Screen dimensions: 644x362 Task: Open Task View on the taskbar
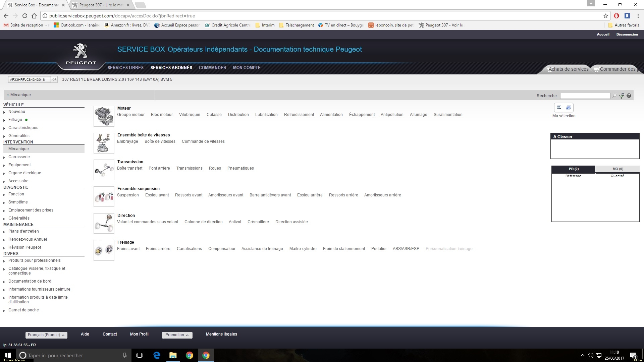(140, 355)
